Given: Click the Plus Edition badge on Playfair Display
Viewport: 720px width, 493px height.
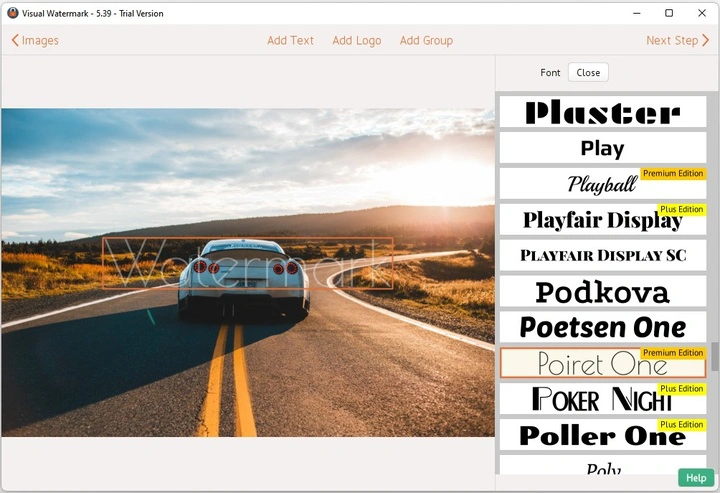Looking at the screenshot, I should [x=682, y=209].
